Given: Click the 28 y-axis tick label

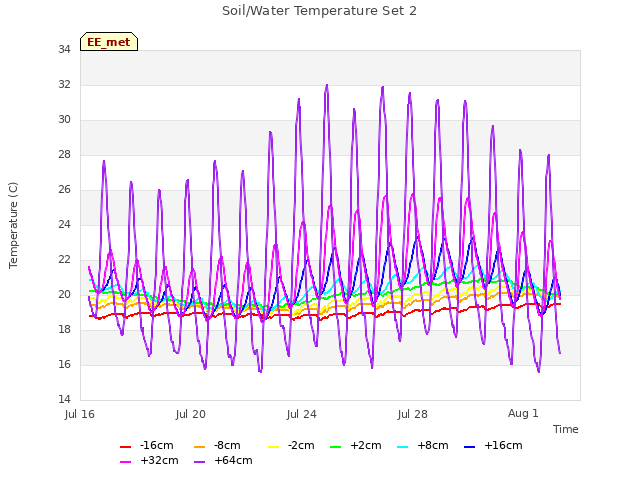Looking at the screenshot, I should 64,155.
